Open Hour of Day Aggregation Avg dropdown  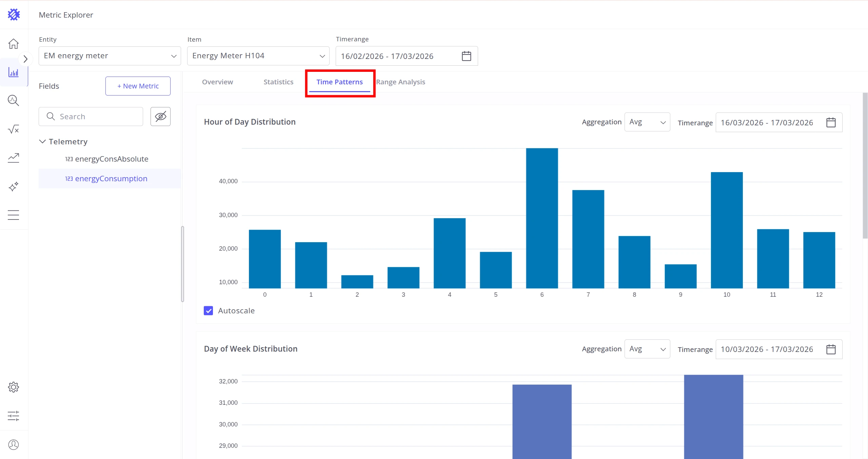(x=647, y=122)
